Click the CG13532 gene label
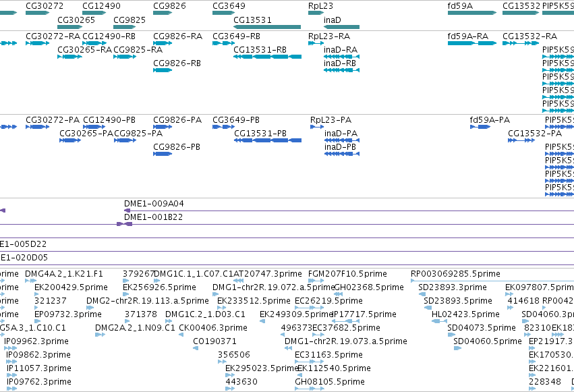574x392 pixels. [x=521, y=6]
